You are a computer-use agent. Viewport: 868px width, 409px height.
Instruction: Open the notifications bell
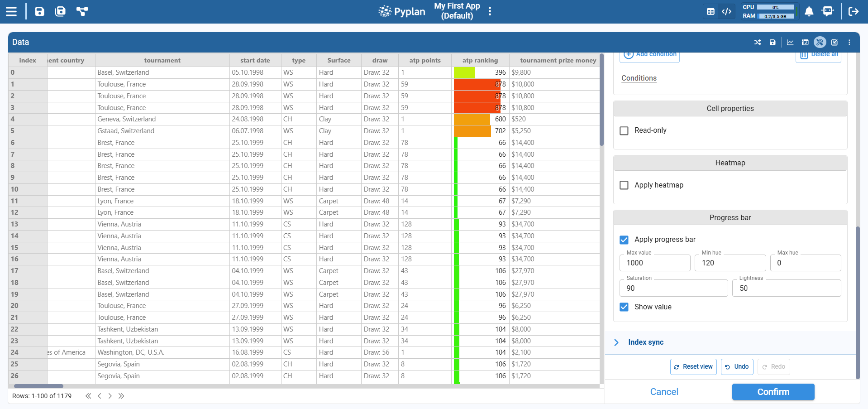click(x=809, y=11)
